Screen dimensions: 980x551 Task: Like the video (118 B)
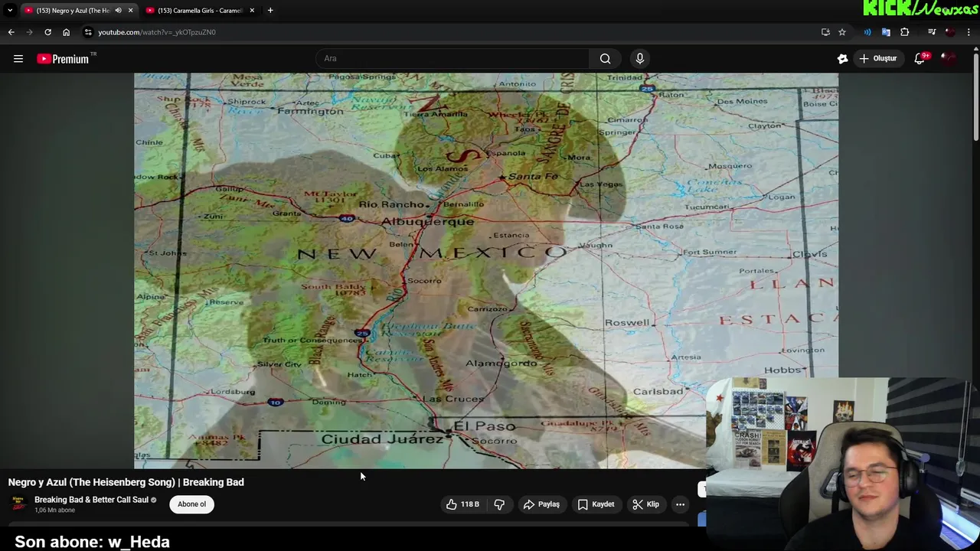point(462,504)
